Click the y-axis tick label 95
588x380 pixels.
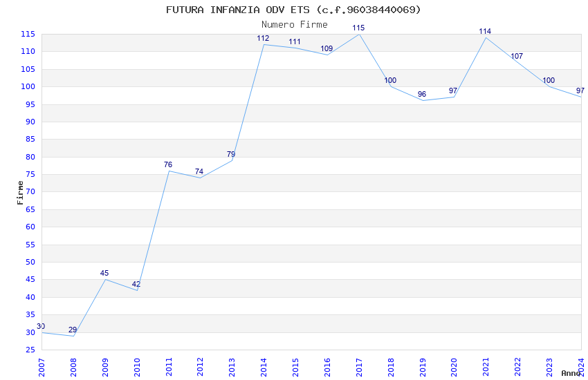(x=30, y=104)
